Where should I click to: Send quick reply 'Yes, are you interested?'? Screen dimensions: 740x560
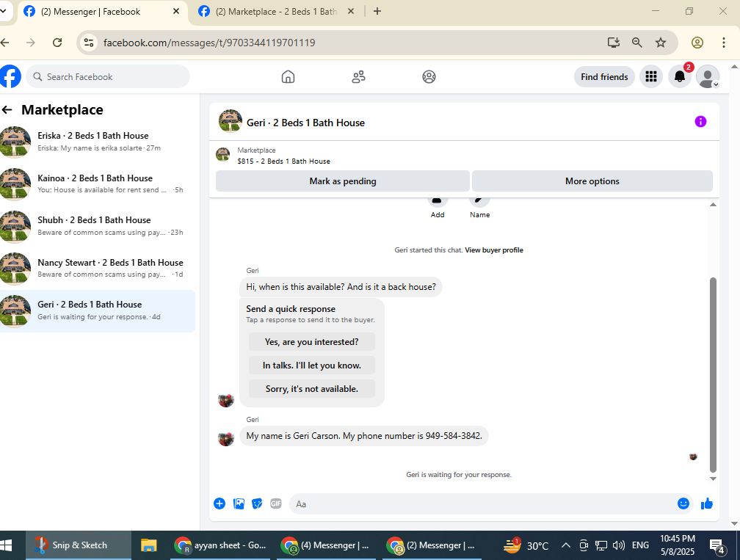coord(311,342)
